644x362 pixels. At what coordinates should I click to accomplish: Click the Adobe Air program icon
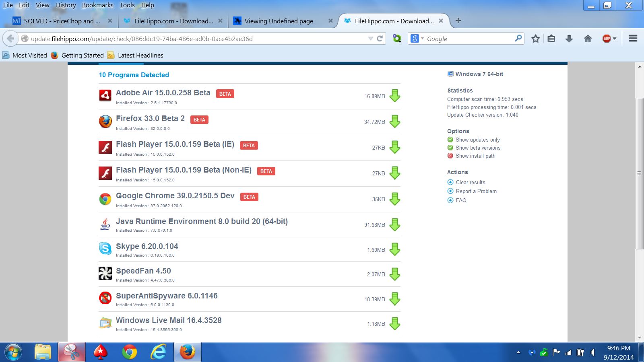105,95
